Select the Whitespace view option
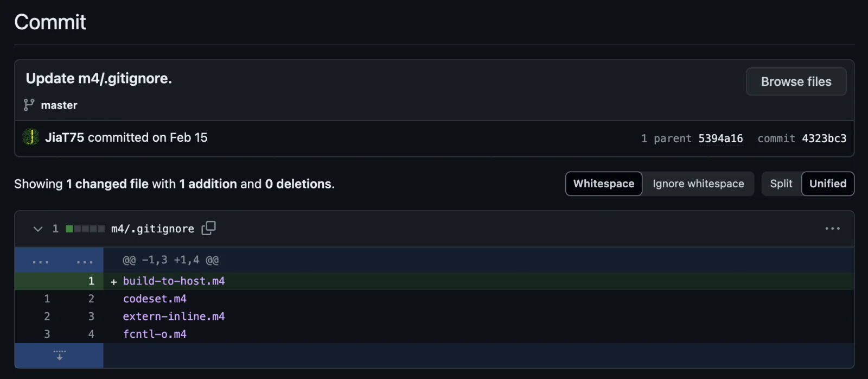This screenshot has width=868, height=379. [604, 184]
